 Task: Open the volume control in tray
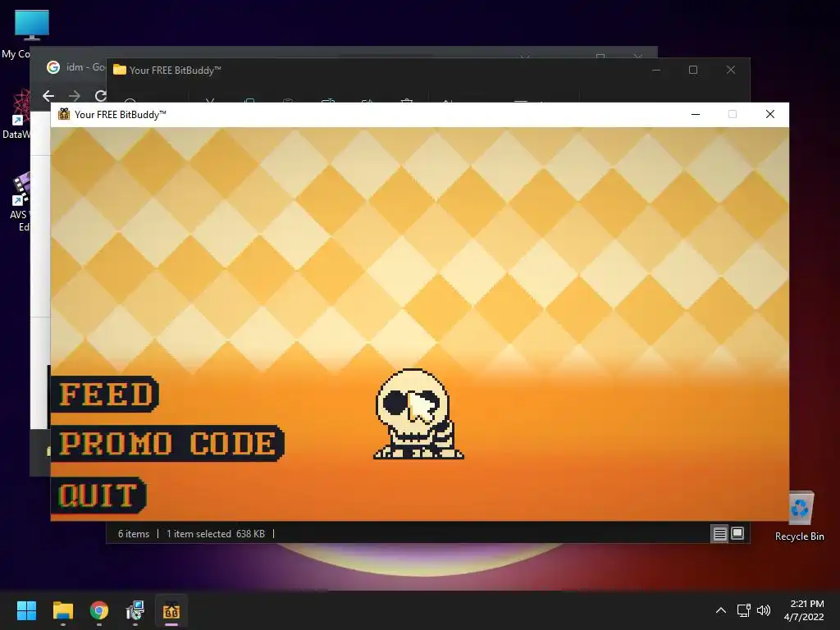coord(764,610)
